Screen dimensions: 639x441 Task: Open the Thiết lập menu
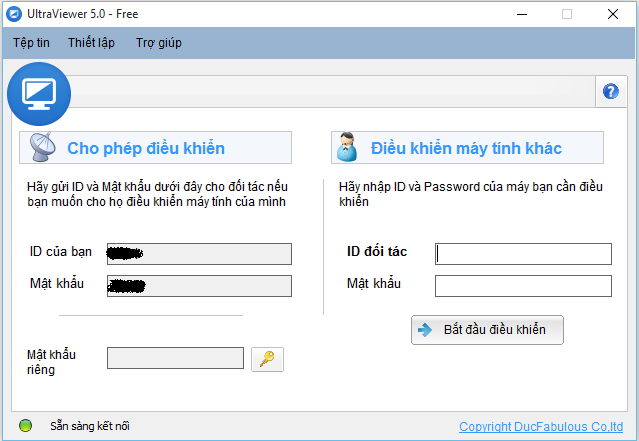91,43
